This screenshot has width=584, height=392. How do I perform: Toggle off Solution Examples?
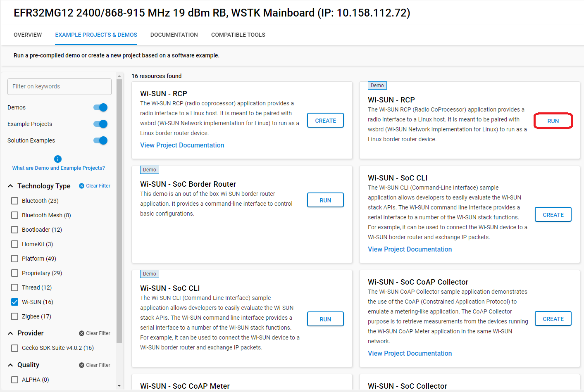pos(100,140)
